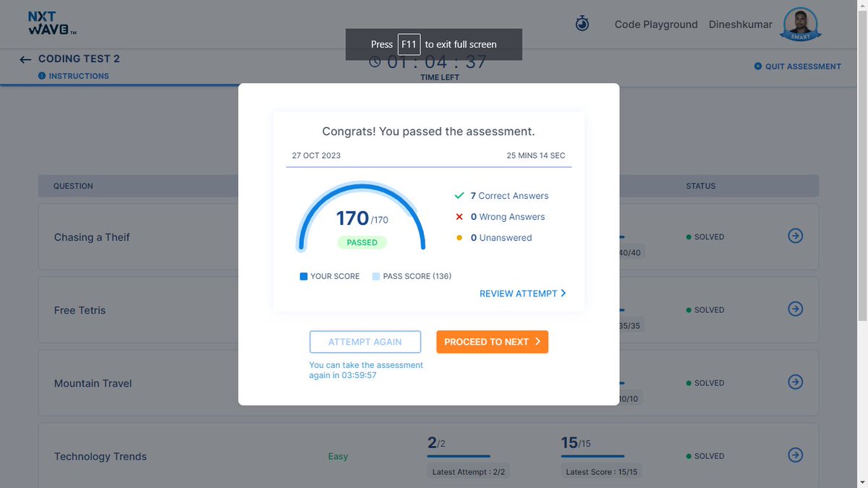Click the yellow dot beside Unanswered
This screenshot has width=868, height=488.
pyautogui.click(x=459, y=238)
